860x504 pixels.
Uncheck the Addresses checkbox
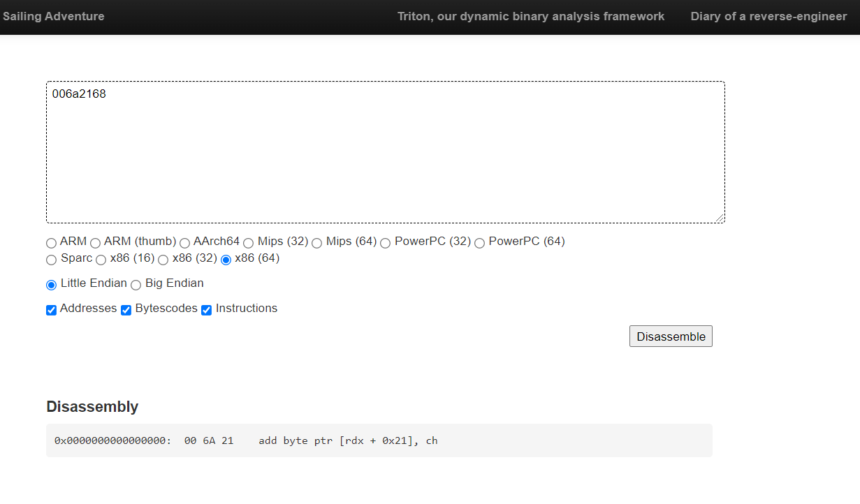pos(51,310)
